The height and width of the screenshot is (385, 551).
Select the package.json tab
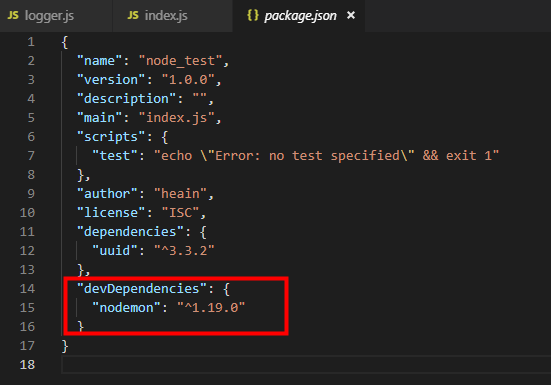[300, 16]
